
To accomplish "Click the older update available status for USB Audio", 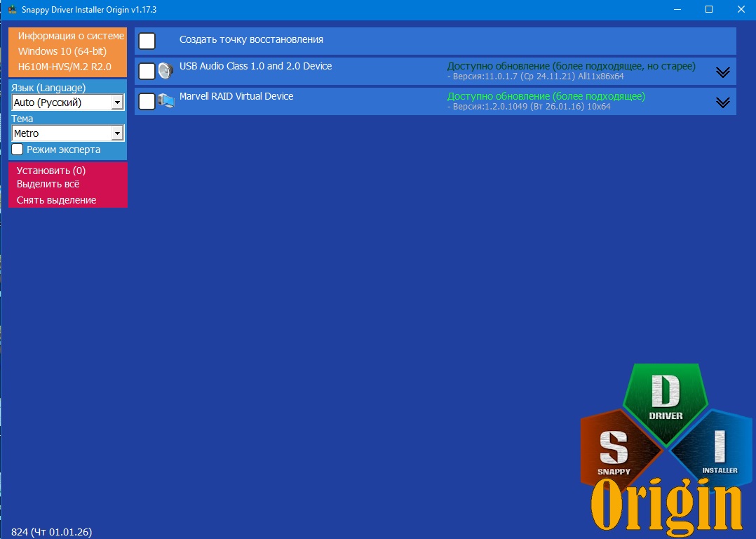I will tap(572, 66).
